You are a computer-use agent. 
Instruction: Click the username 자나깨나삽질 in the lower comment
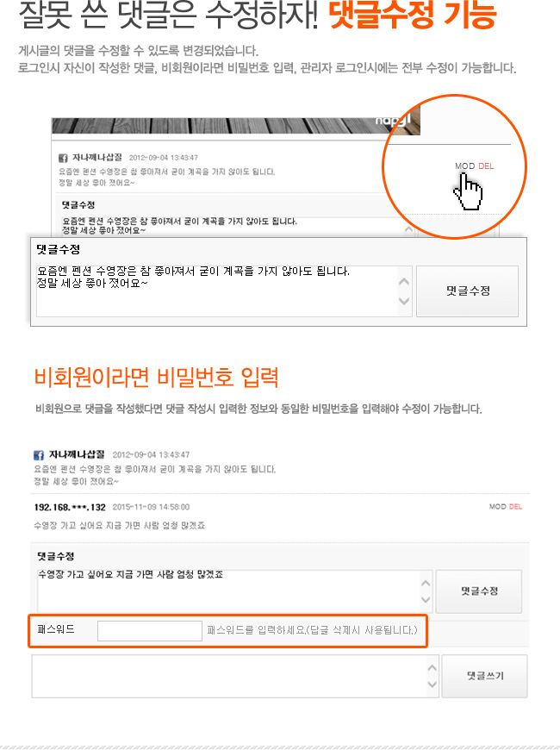point(77,454)
